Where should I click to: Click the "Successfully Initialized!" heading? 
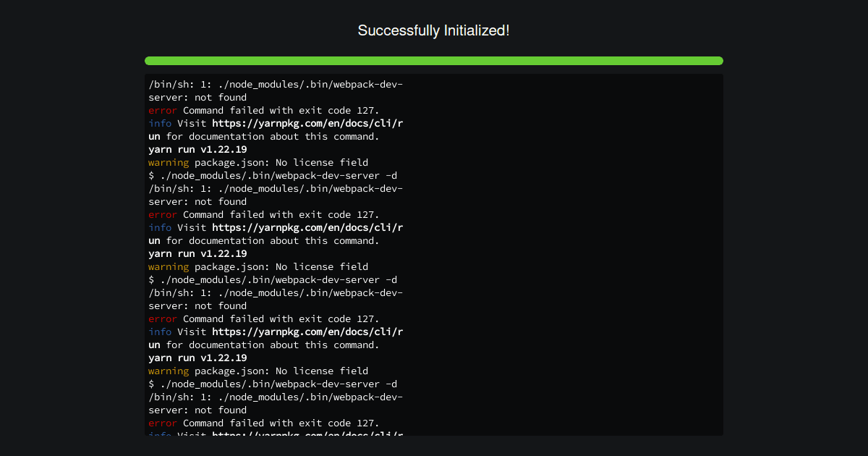pos(434,30)
